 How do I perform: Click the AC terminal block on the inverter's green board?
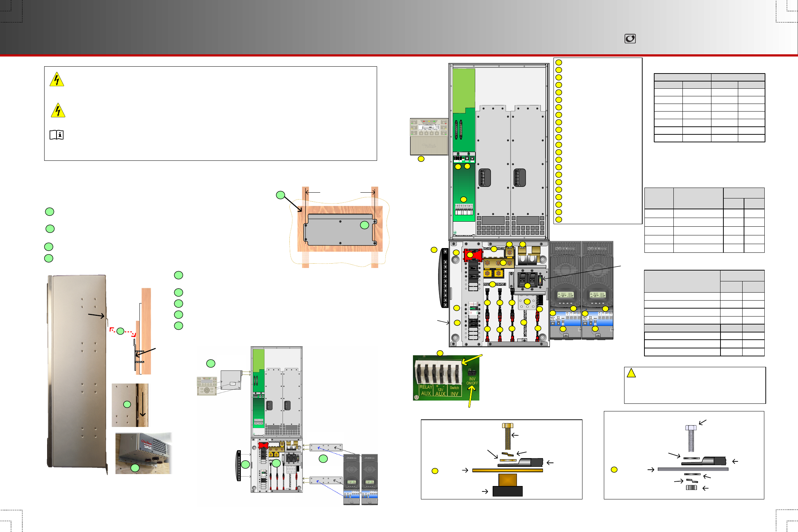click(464, 210)
